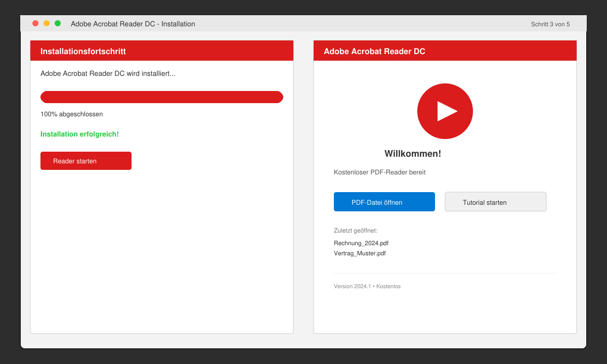The height and width of the screenshot is (364, 607).
Task: Click the '100% abgeschlossen' label
Action: (72, 114)
